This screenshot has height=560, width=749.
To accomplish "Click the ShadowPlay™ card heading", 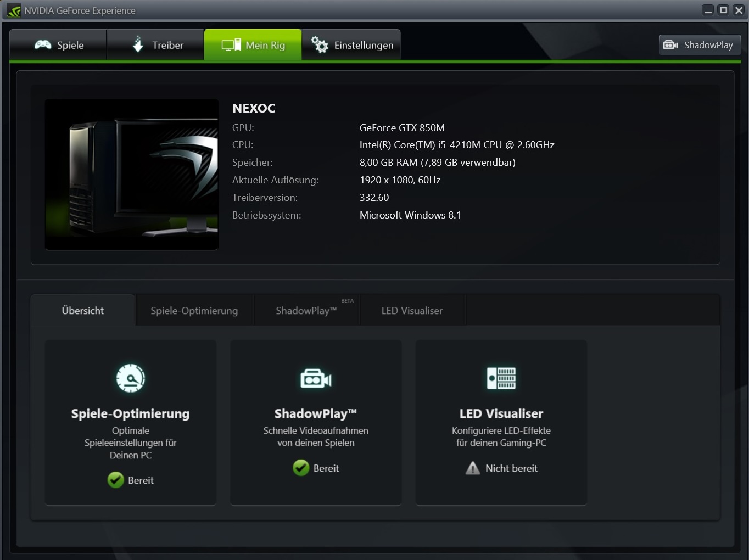I will coord(316,413).
